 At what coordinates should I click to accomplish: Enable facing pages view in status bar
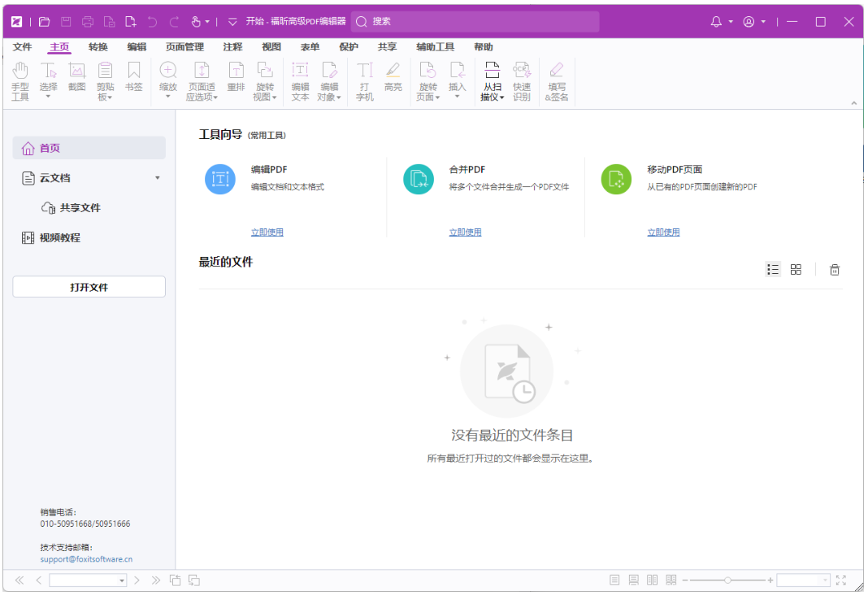tap(653, 580)
